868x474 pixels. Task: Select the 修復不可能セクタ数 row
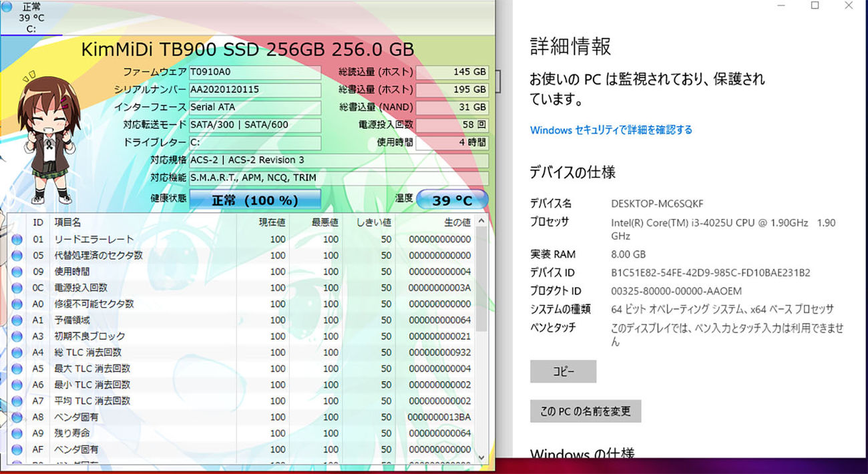coord(242,304)
